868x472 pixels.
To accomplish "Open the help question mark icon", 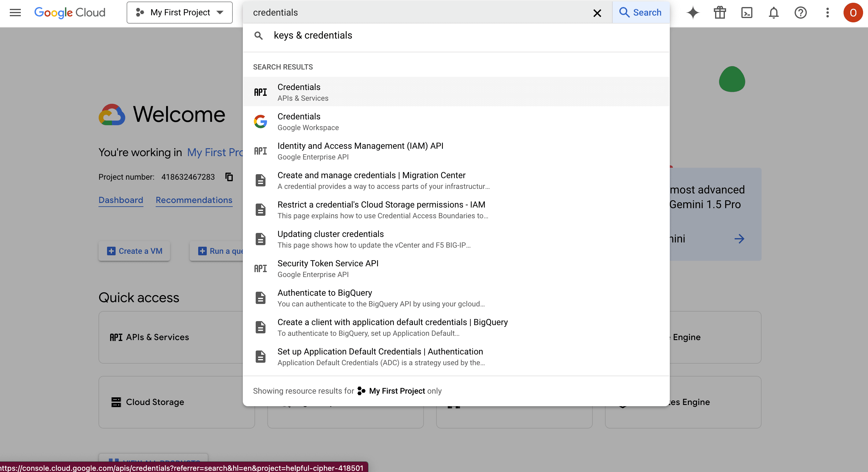I will pos(801,13).
